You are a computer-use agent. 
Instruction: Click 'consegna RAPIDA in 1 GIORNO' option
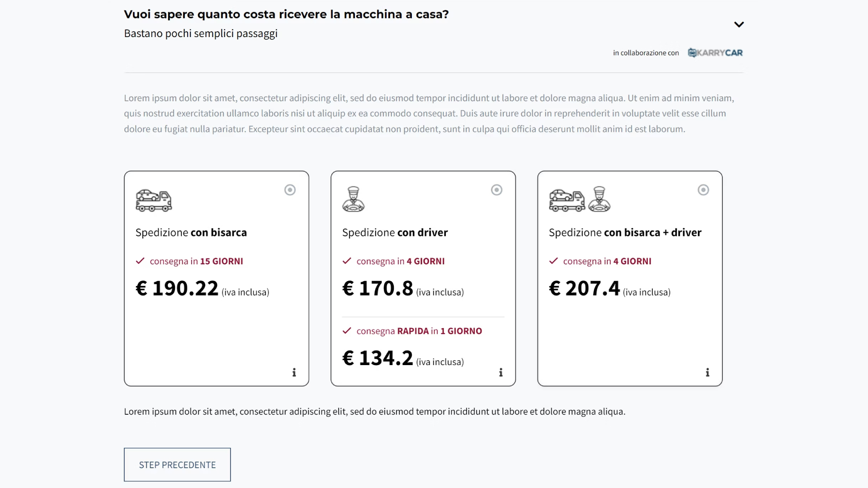(419, 331)
